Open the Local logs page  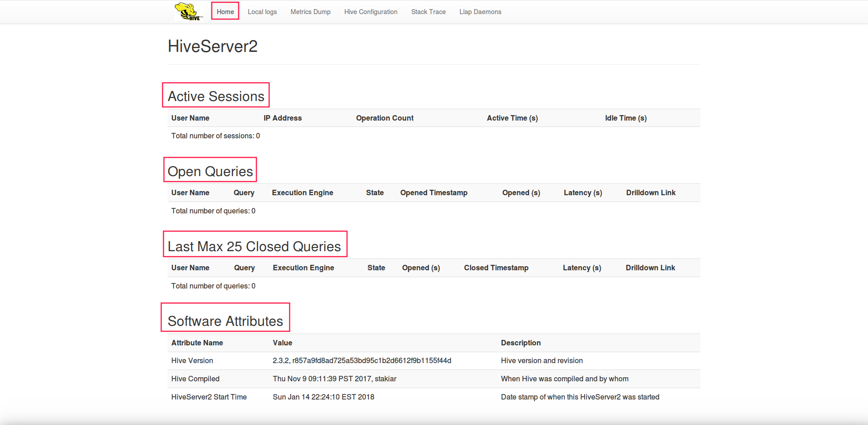[x=262, y=12]
